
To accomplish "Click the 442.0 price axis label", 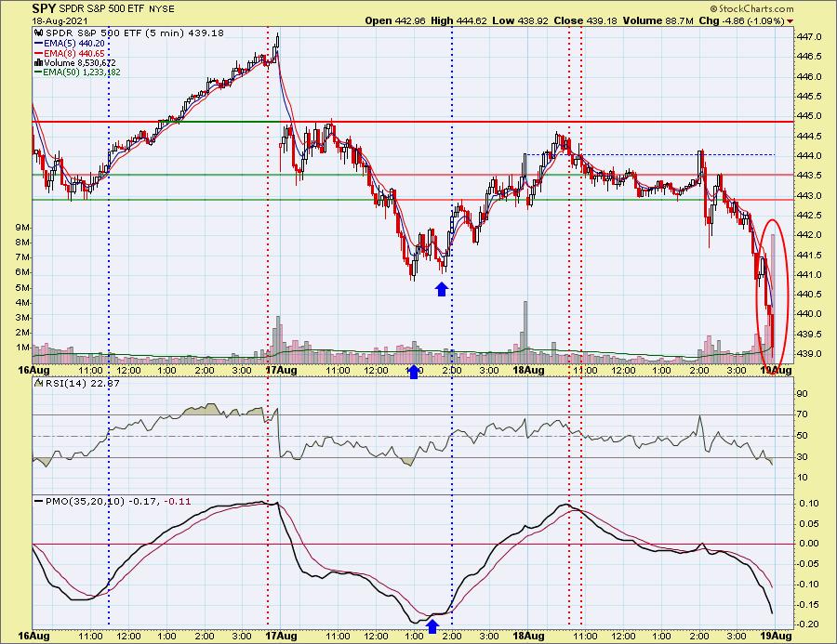I will [810, 235].
